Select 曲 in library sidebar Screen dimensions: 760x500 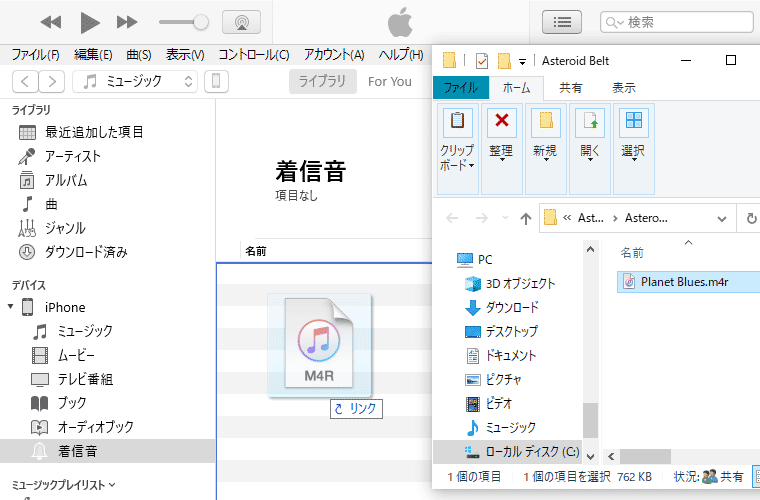[108, 204]
